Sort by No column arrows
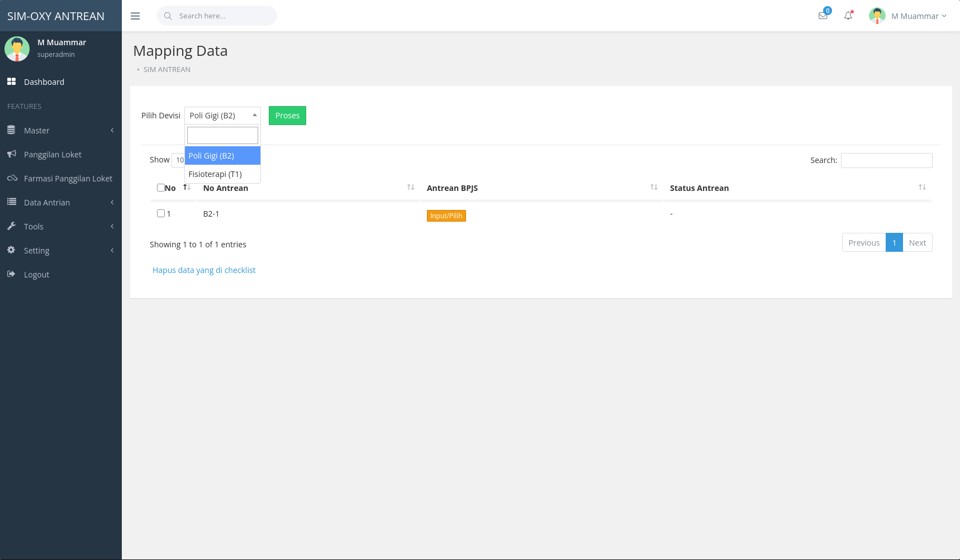The image size is (960, 560). [x=187, y=188]
